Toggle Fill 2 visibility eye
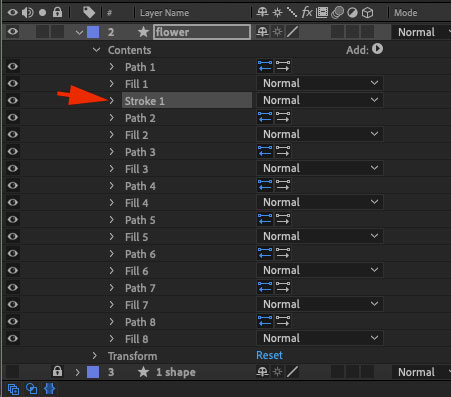 click(x=13, y=134)
